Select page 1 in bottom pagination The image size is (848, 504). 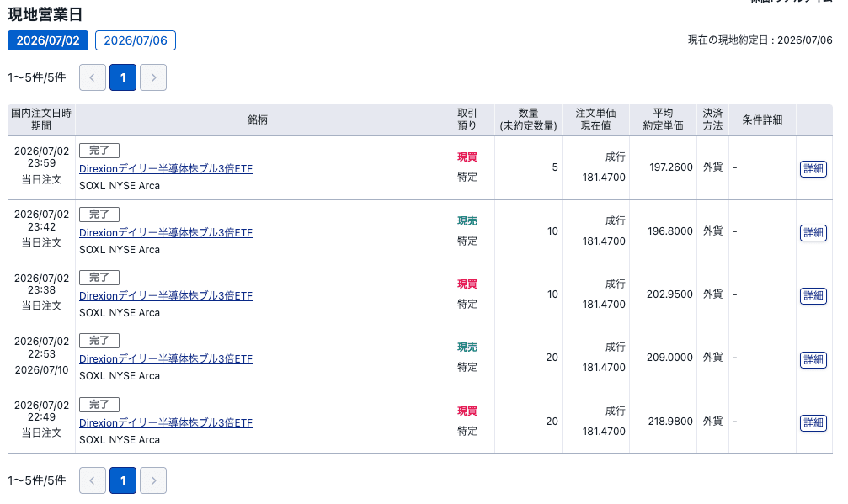coord(123,480)
